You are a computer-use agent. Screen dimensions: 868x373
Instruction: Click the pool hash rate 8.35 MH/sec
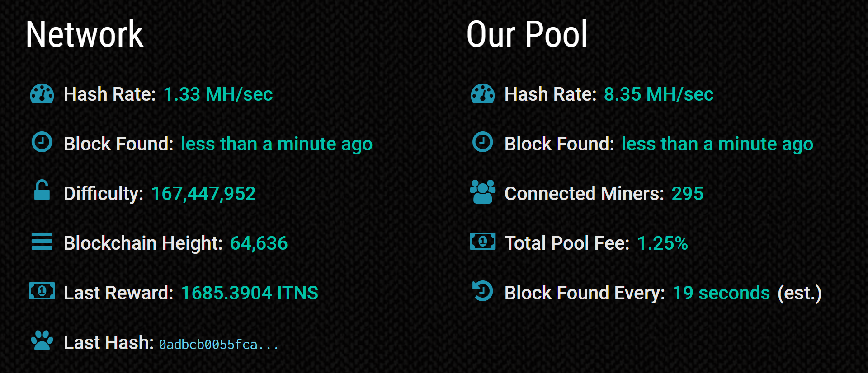[x=659, y=94]
